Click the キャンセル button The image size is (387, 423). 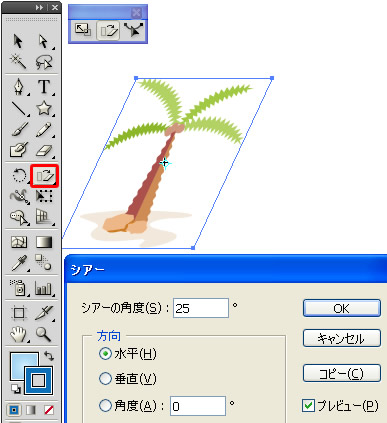[342, 338]
